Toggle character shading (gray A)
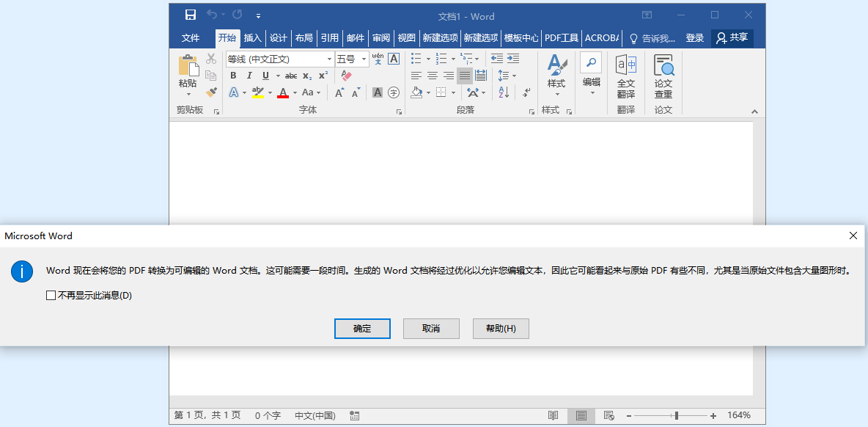The width and height of the screenshot is (868, 427). point(378,92)
